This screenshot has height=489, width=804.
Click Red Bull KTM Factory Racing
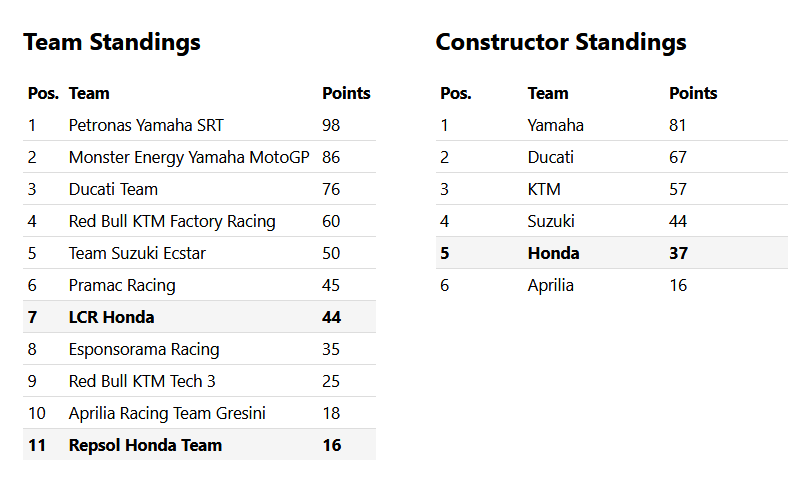click(x=172, y=221)
